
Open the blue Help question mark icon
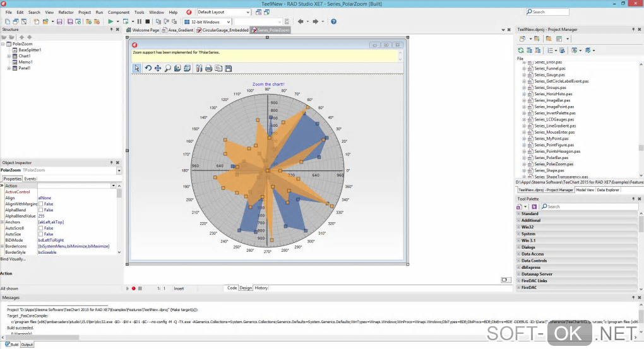coord(333,21)
